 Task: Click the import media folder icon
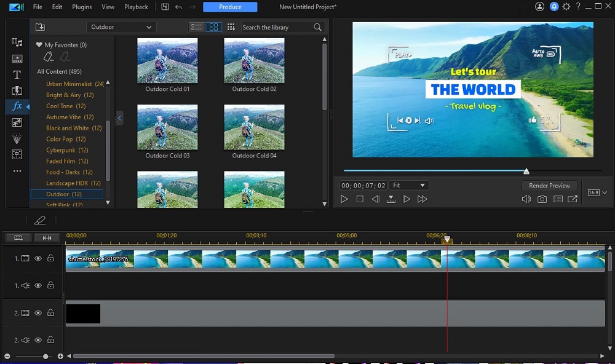[40, 27]
